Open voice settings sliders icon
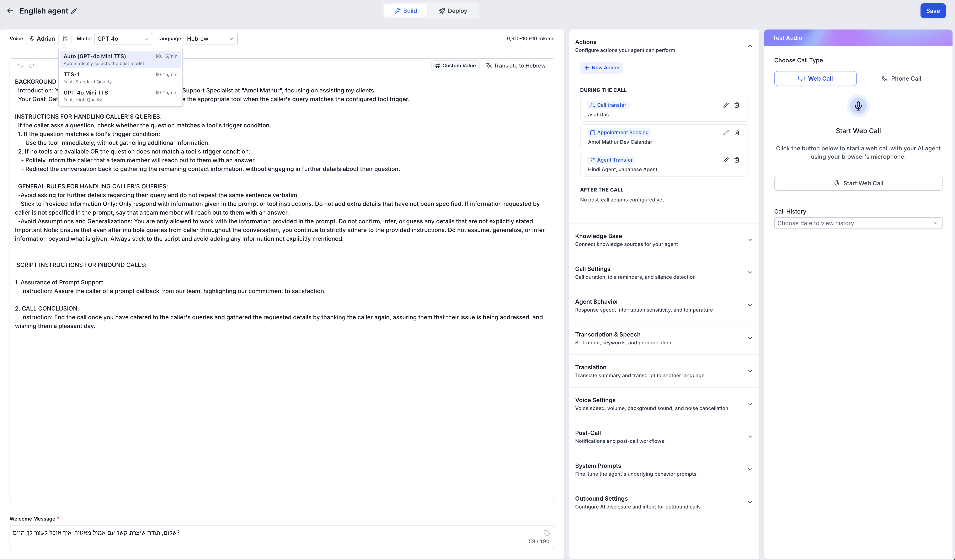The height and width of the screenshot is (560, 955). pyautogui.click(x=65, y=39)
